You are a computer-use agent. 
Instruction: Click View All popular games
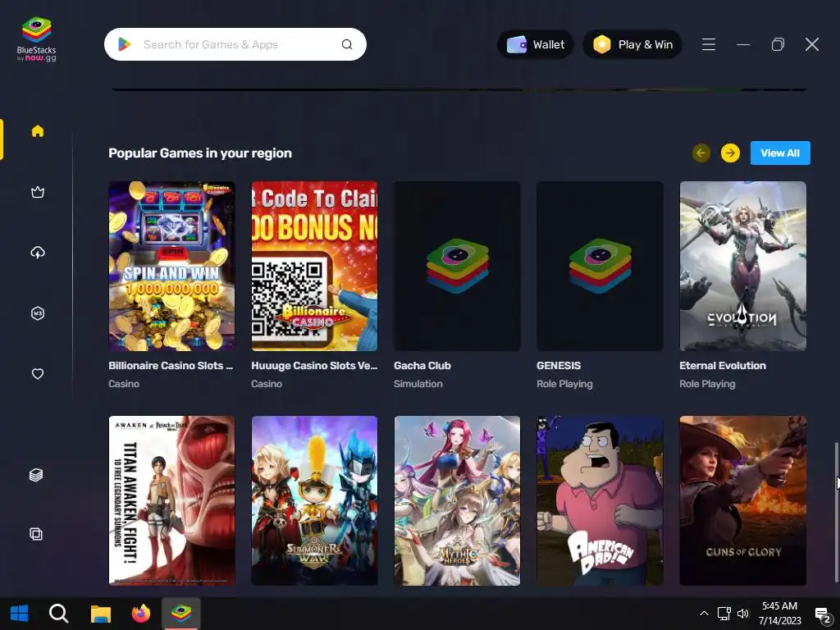780,153
